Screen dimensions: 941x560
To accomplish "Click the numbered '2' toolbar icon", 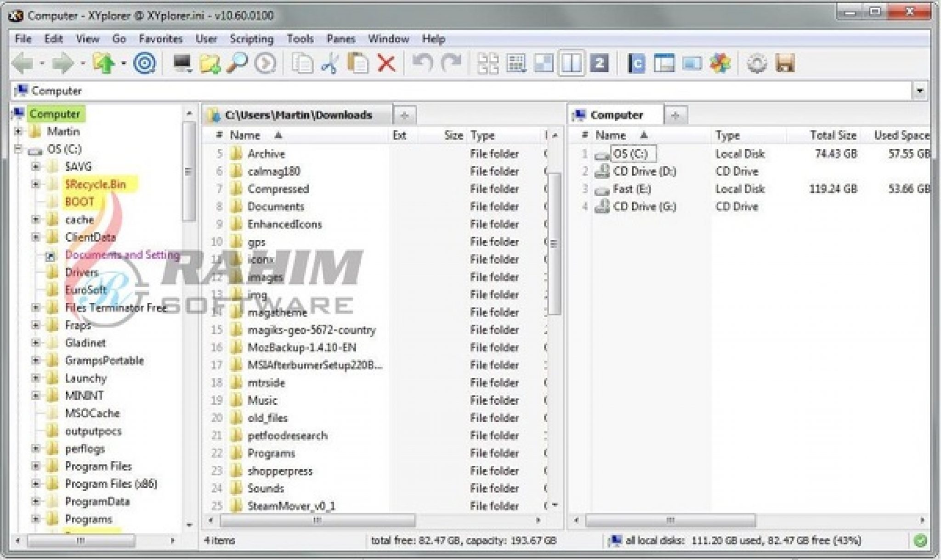I will [599, 63].
